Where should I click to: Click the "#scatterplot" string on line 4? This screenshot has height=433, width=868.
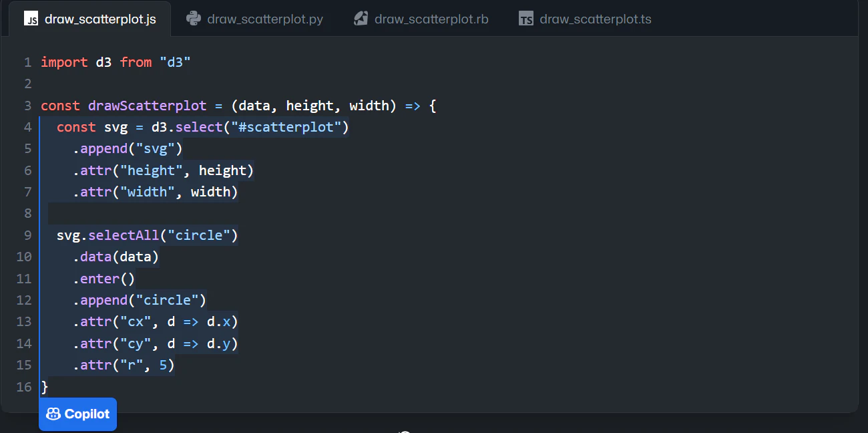click(x=286, y=126)
